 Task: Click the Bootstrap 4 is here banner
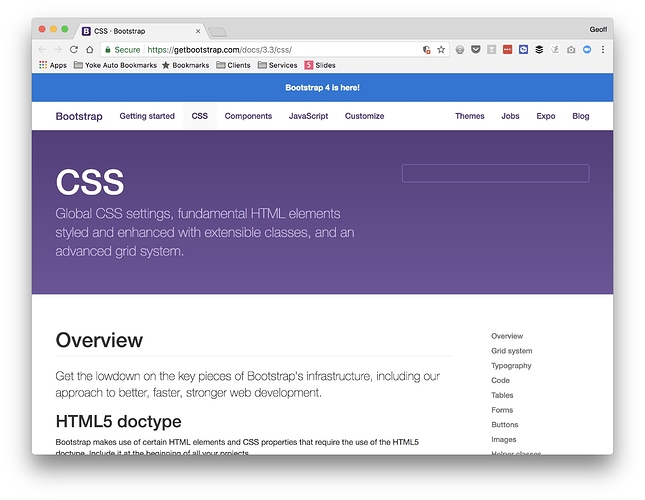point(322,88)
